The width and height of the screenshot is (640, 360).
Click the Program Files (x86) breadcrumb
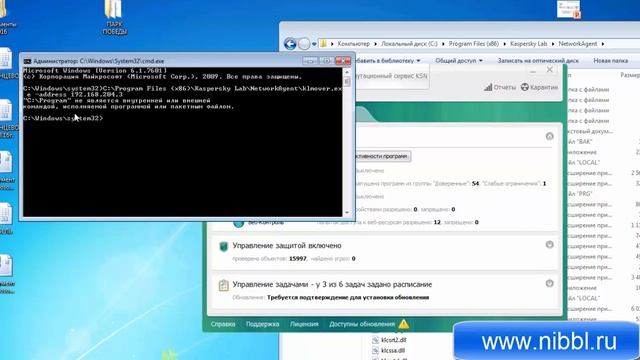pos(473,44)
